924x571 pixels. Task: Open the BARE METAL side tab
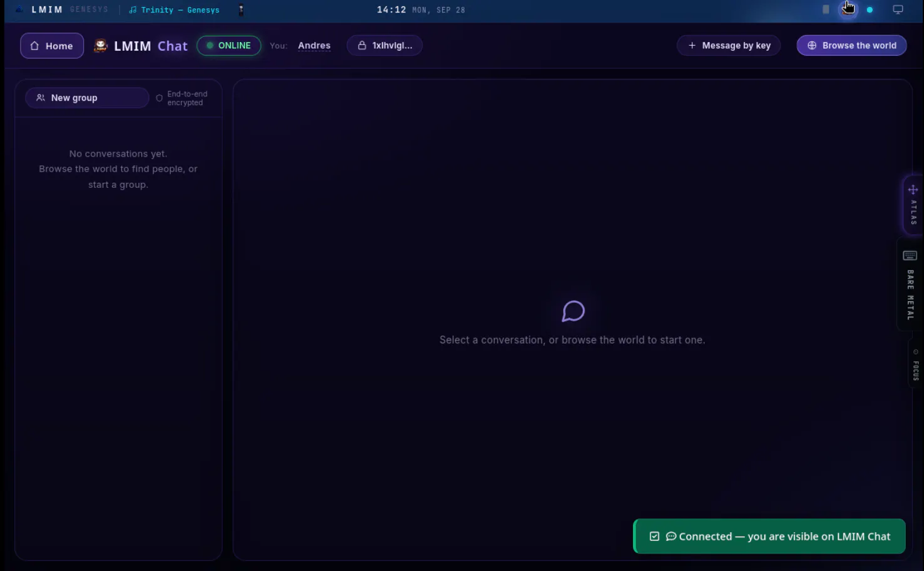[x=910, y=285]
